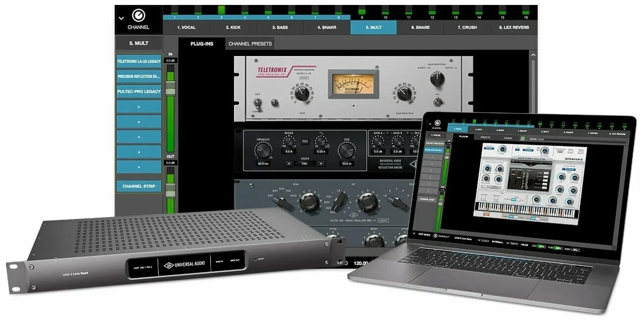Select the 5. MULT tab on the laptop screen
644x323 pixels.
(x=545, y=132)
